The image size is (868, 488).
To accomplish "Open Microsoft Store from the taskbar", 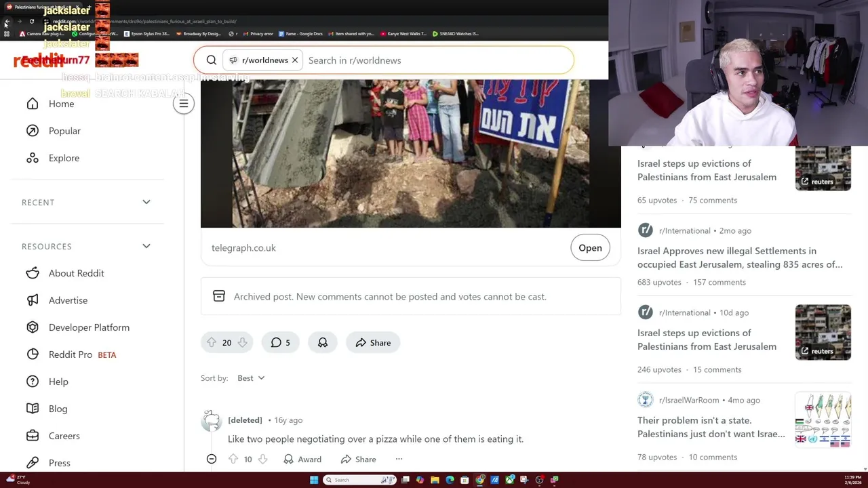I will click(x=465, y=480).
